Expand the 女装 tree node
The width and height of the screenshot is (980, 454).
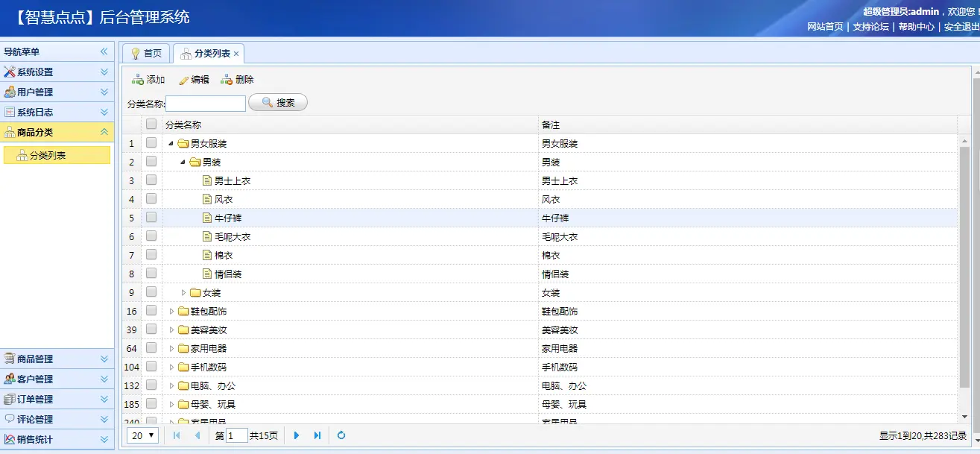pyautogui.click(x=183, y=292)
